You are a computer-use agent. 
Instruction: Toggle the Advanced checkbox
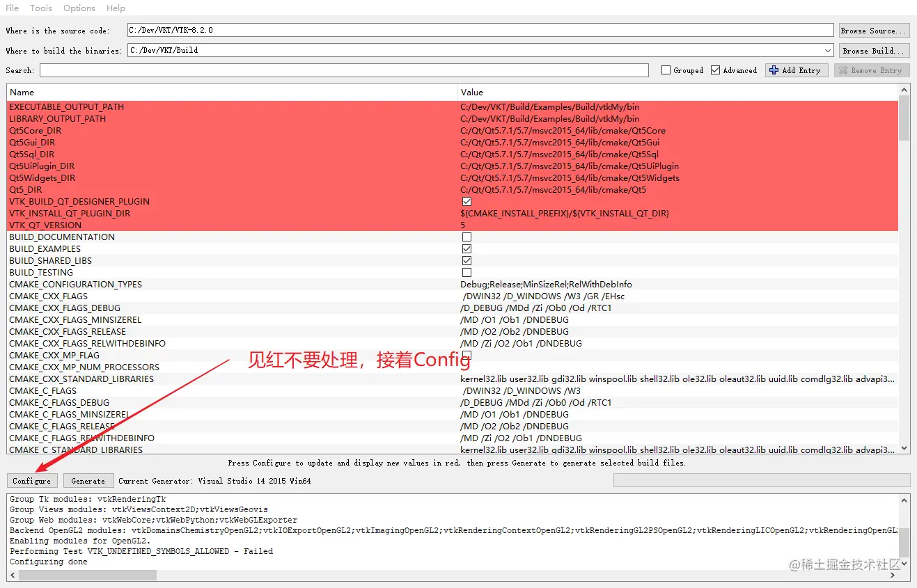715,70
